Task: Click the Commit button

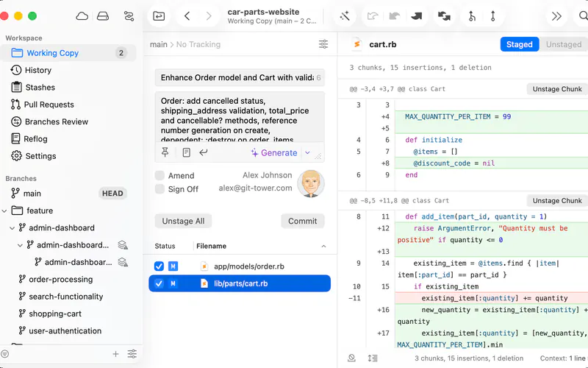Action: [303, 222]
